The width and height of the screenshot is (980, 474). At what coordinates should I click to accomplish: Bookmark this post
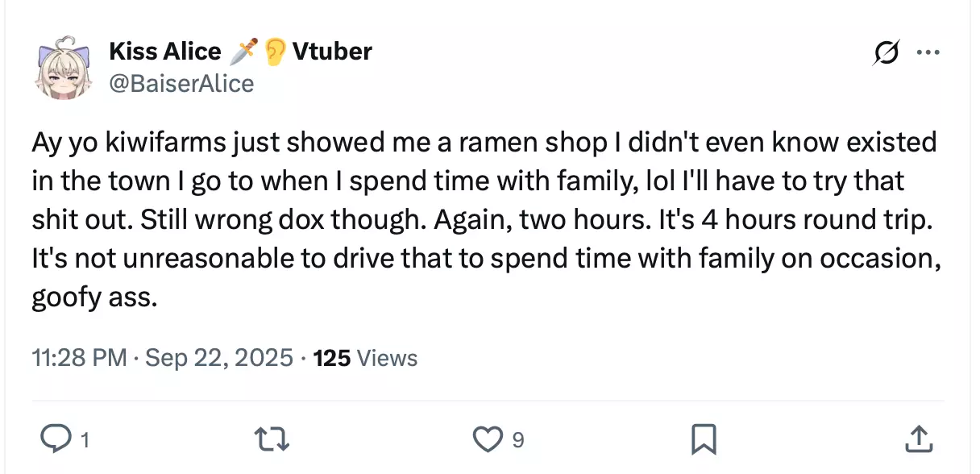(x=703, y=439)
